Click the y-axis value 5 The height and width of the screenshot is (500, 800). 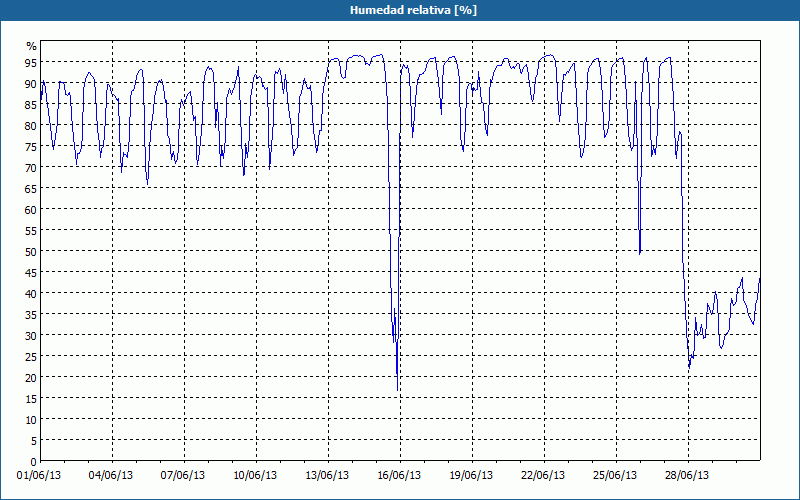coord(34,441)
